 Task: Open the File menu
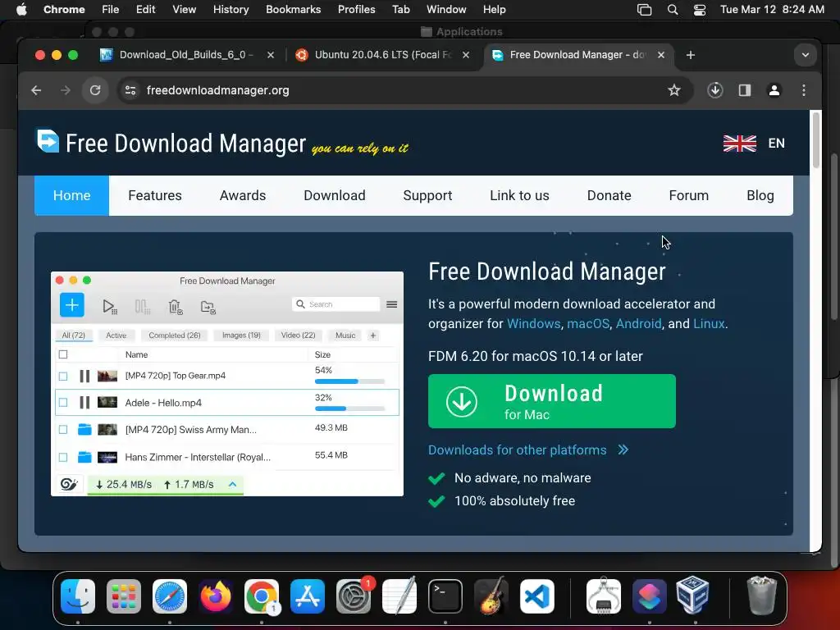[111, 10]
